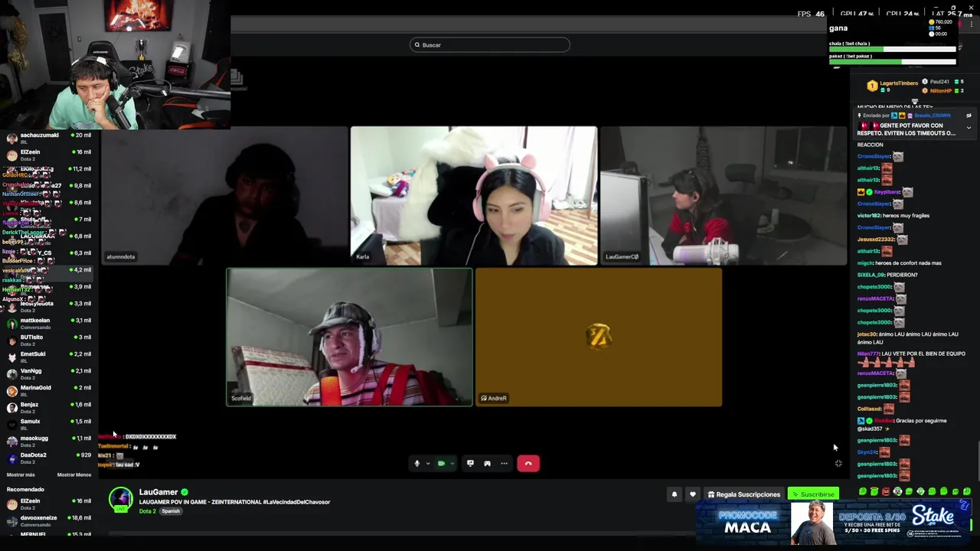Click migch username in chat
Image resolution: width=980 pixels, height=551 pixels.
tap(865, 263)
